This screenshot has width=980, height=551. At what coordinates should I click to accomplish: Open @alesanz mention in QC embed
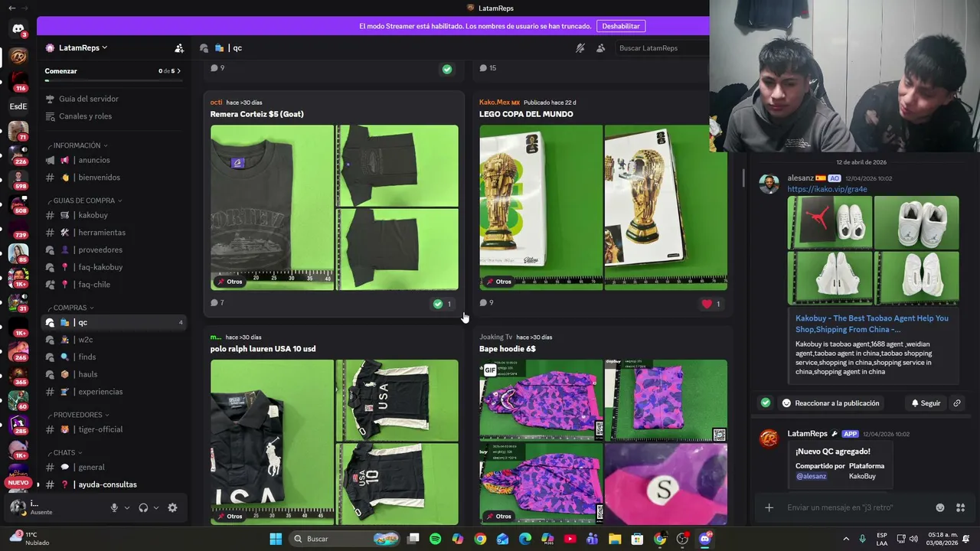point(811,476)
